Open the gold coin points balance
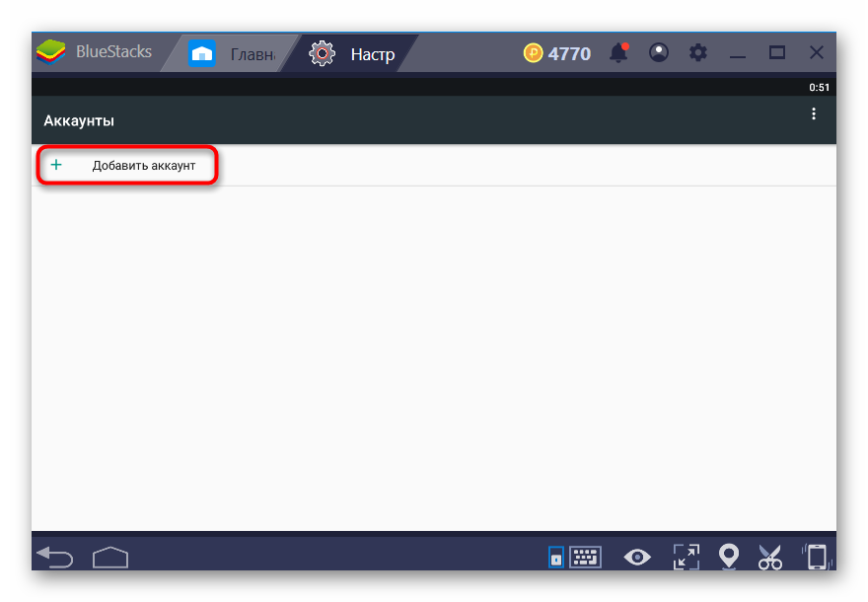 (533, 53)
